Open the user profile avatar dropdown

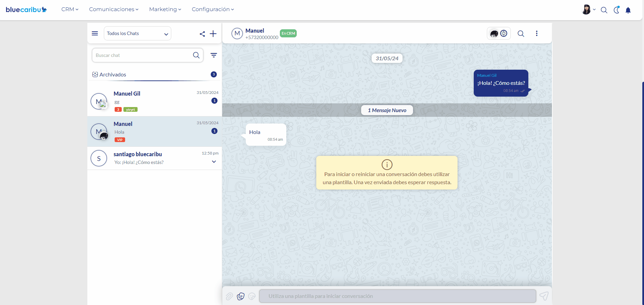click(x=588, y=9)
